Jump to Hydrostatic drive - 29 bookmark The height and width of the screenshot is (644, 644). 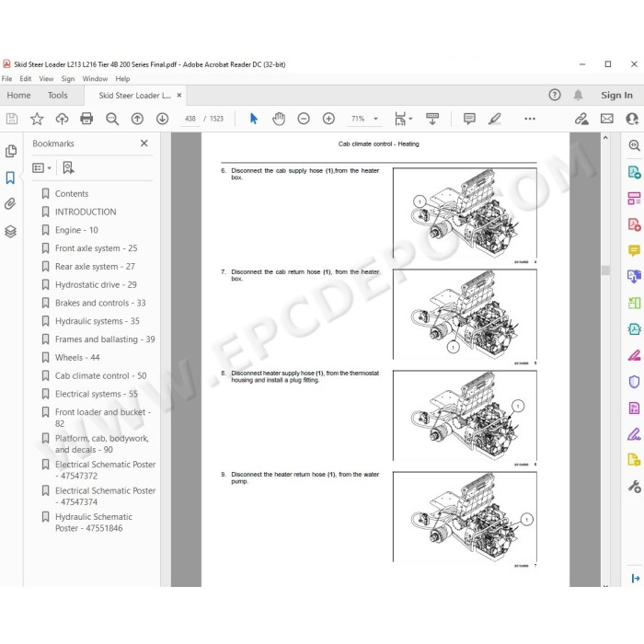96,284
